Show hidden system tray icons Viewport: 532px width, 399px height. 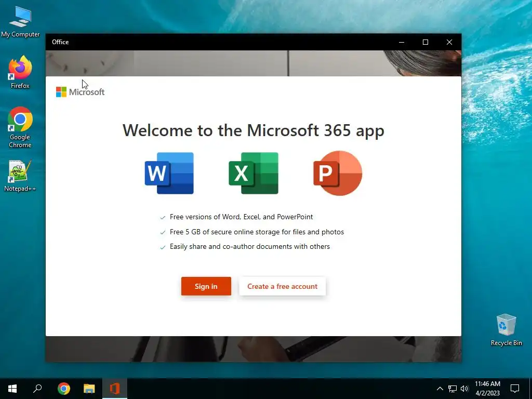[440, 389]
